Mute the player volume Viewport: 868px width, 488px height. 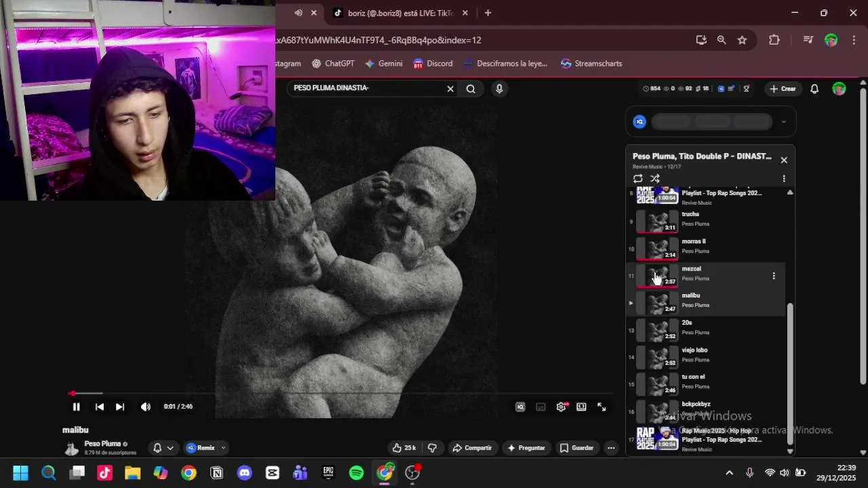(145, 407)
